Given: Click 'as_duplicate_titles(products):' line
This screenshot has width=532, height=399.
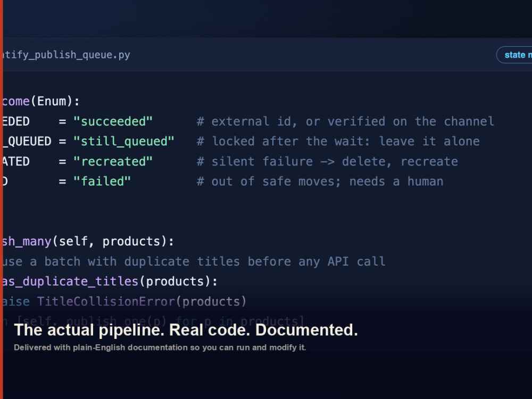Looking at the screenshot, I should pyautogui.click(x=110, y=281).
